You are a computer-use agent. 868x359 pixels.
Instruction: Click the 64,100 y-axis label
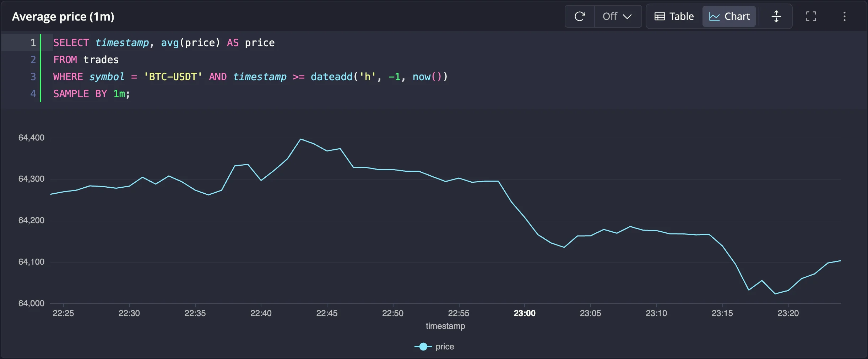pyautogui.click(x=31, y=262)
